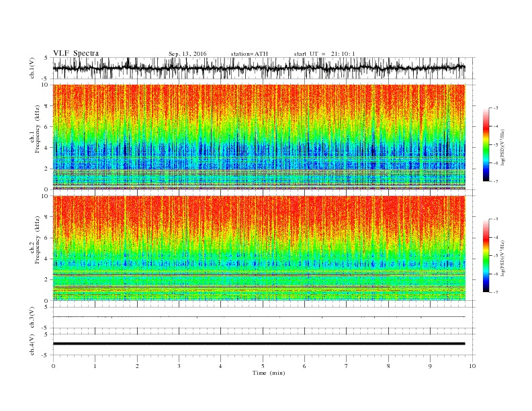This screenshot has height=411, width=532.
Task: Click the ch.1(V) waveform axis label
Action: (32, 68)
